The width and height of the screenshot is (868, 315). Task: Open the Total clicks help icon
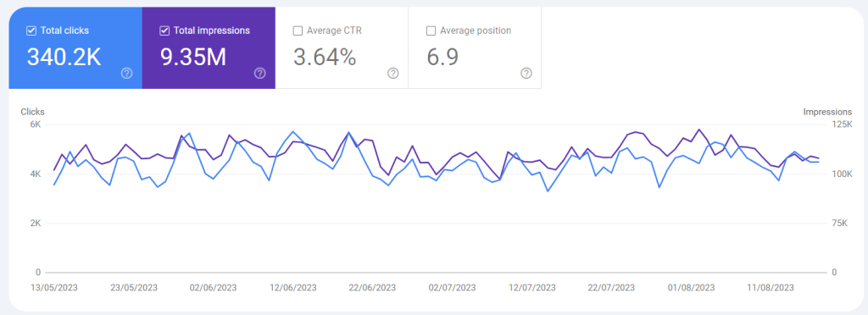click(x=127, y=74)
